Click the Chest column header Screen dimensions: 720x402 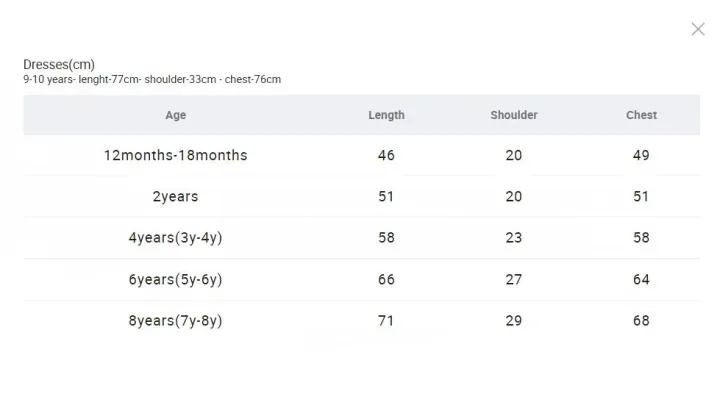(641, 115)
